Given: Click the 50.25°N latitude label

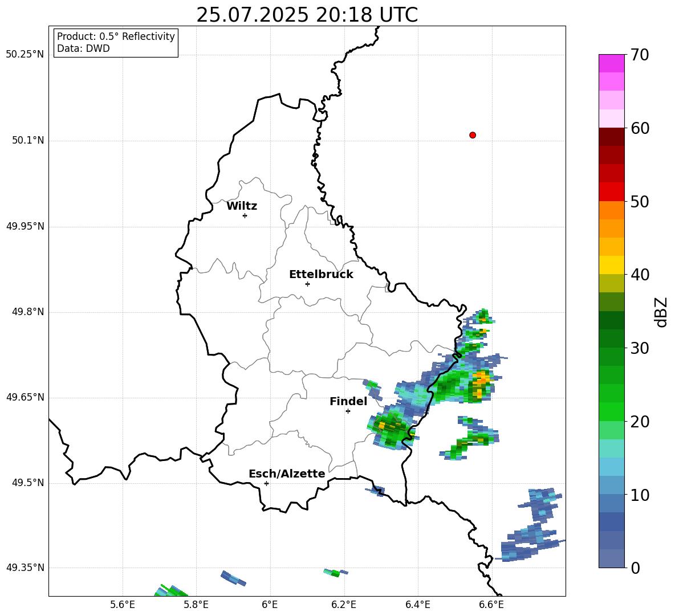Looking at the screenshot, I should pyautogui.click(x=25, y=55).
